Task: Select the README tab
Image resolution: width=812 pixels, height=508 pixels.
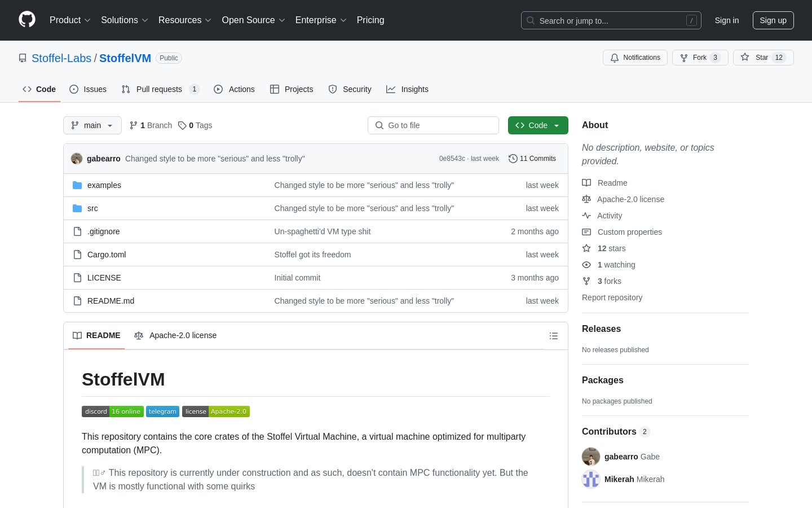Action: [x=96, y=335]
